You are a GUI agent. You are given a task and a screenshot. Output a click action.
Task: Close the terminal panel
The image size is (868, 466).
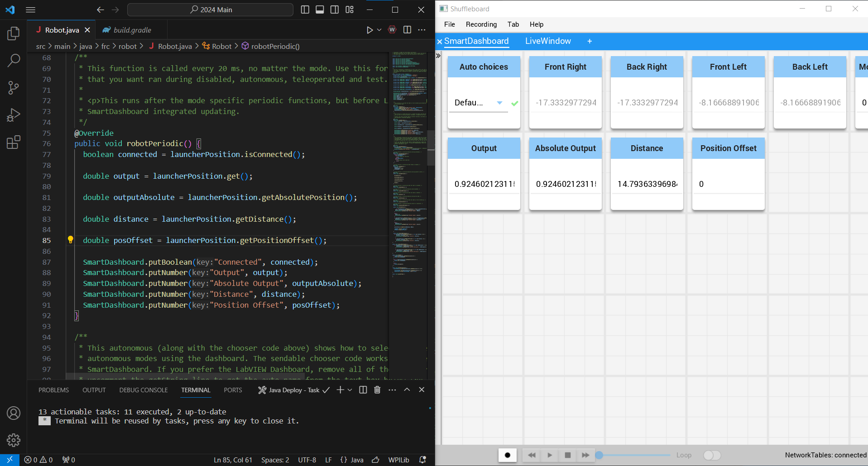pos(422,390)
